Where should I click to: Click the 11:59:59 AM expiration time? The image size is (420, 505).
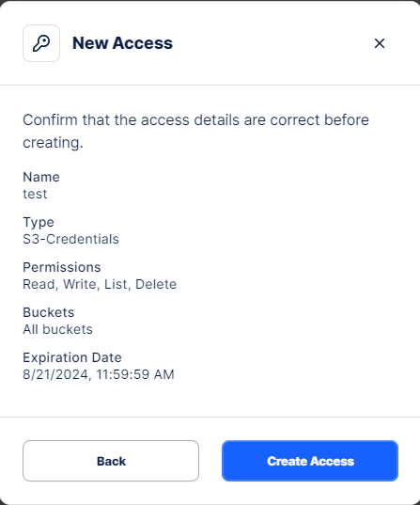click(x=135, y=374)
